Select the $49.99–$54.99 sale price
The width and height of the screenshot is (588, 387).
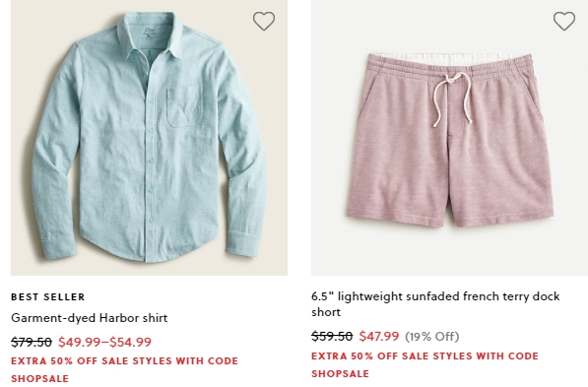click(x=105, y=342)
